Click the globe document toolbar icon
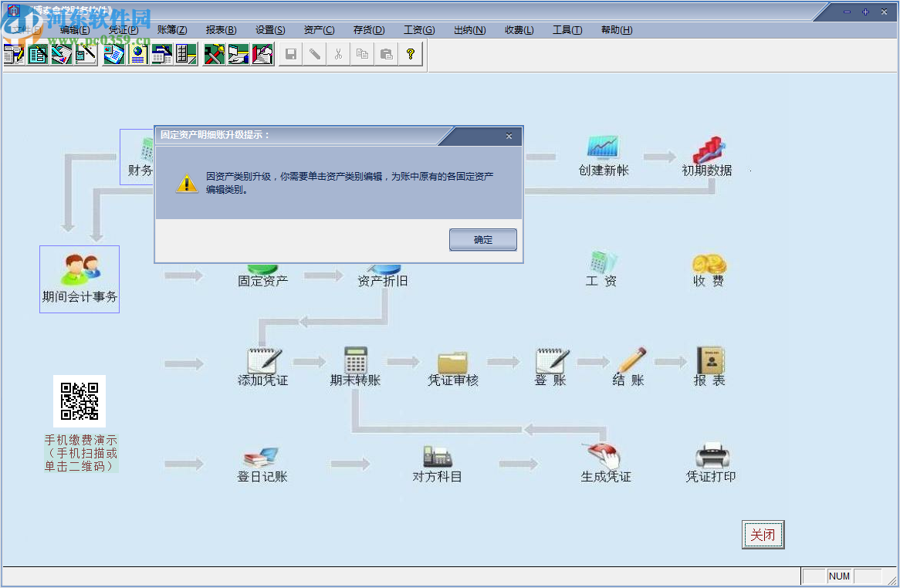Screen dimensions: 900x588 [137, 55]
